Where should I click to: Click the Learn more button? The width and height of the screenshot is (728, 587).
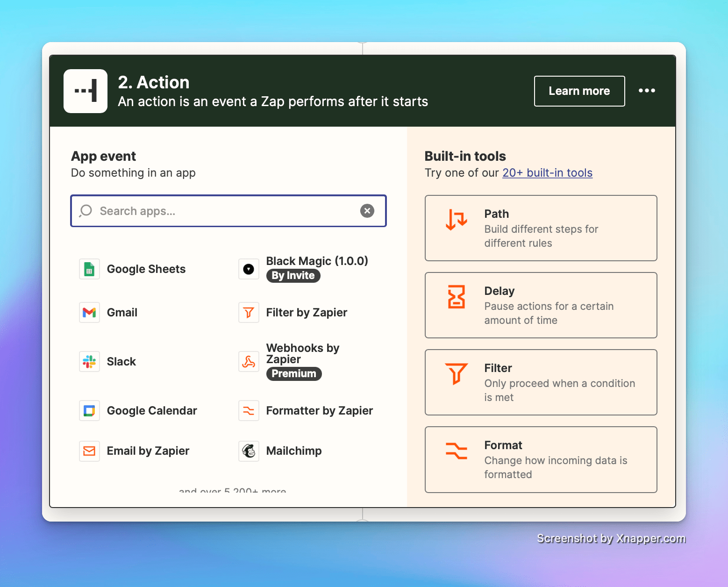[579, 91]
